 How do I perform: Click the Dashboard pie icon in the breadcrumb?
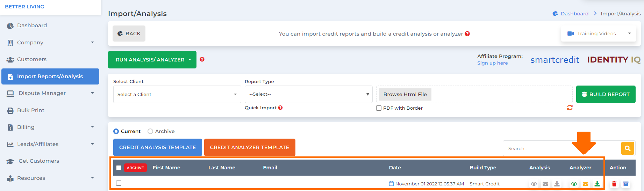pos(555,14)
